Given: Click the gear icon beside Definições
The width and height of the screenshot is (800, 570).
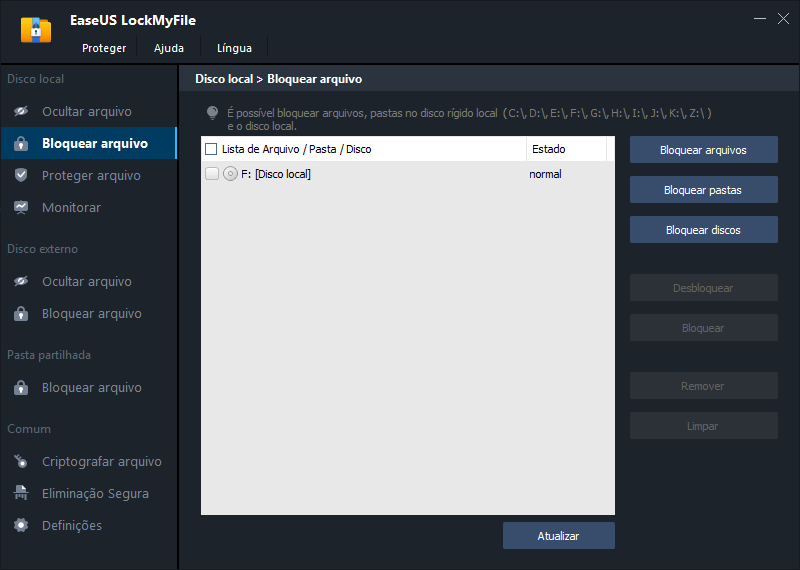Looking at the screenshot, I should pyautogui.click(x=21, y=525).
